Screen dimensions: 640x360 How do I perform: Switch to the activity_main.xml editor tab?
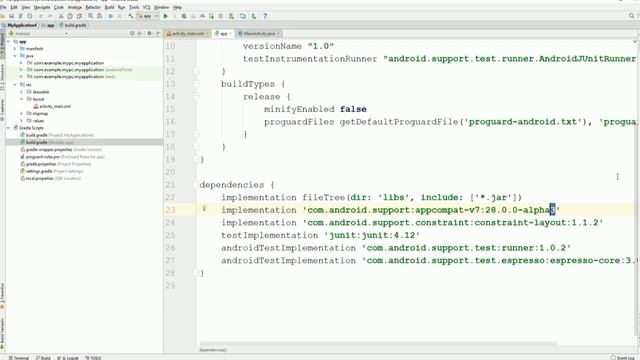coord(188,33)
